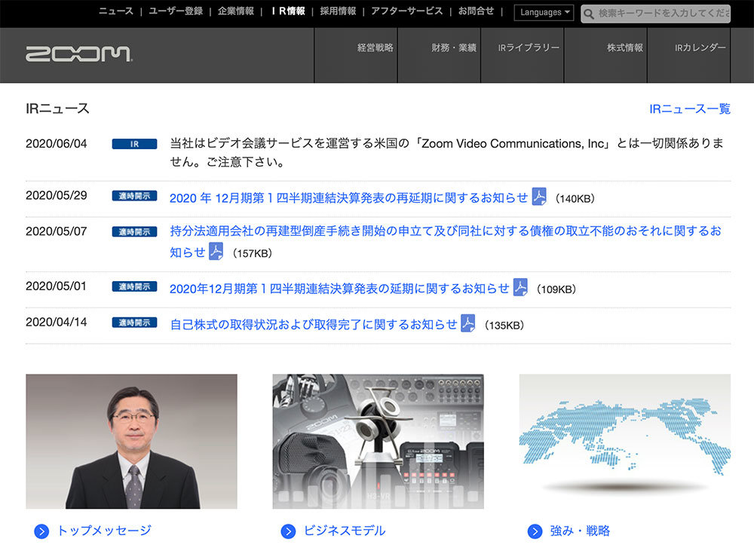The height and width of the screenshot is (560, 754).
Task: Click the ZOOM logo
Action: point(79,54)
